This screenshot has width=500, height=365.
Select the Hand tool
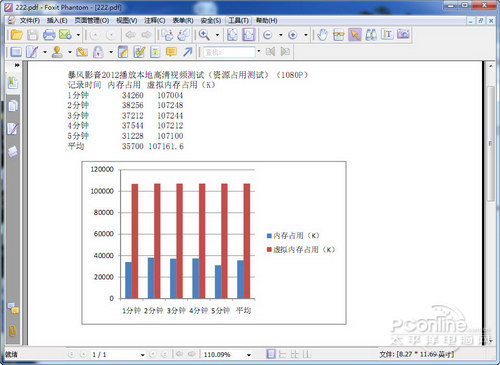322,35
